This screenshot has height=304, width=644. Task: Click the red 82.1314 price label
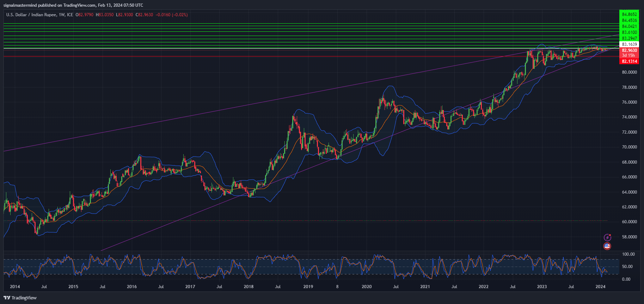629,61
